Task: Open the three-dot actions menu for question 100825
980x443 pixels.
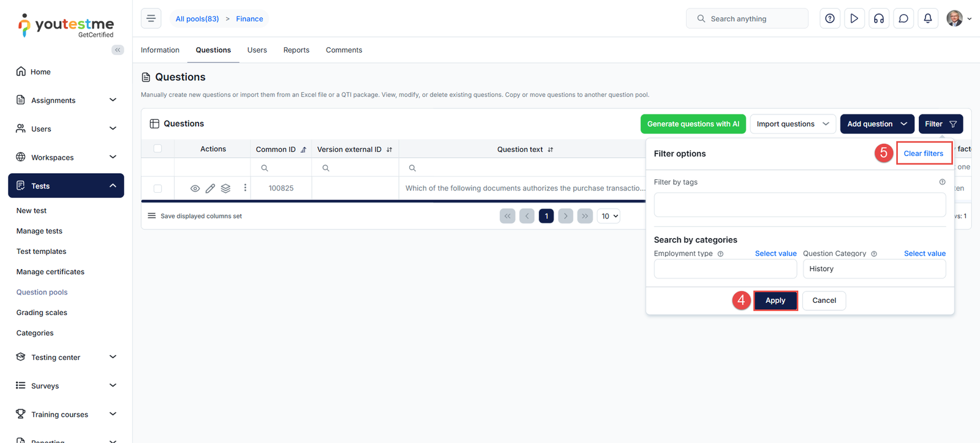Action: point(245,188)
